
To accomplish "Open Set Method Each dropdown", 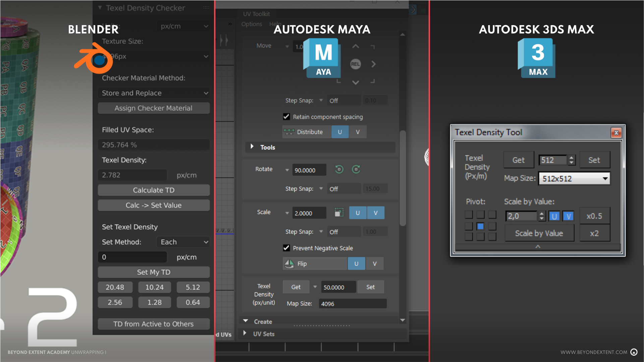I will tap(183, 242).
